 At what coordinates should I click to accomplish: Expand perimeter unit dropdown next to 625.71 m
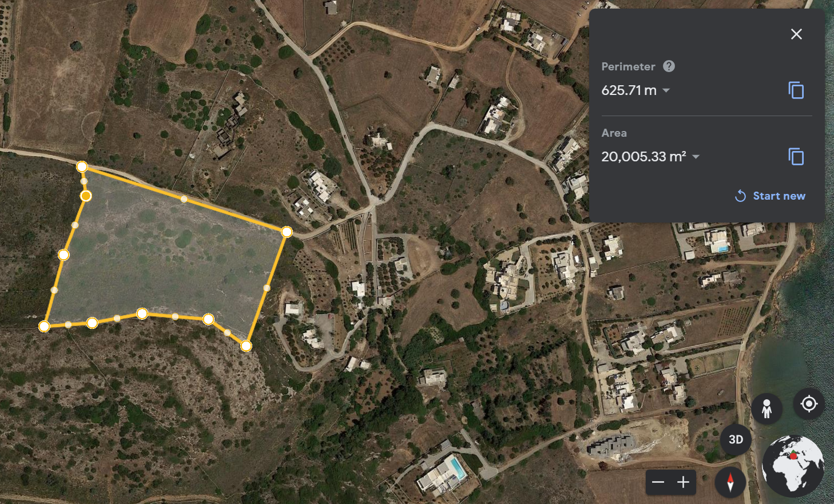point(666,90)
